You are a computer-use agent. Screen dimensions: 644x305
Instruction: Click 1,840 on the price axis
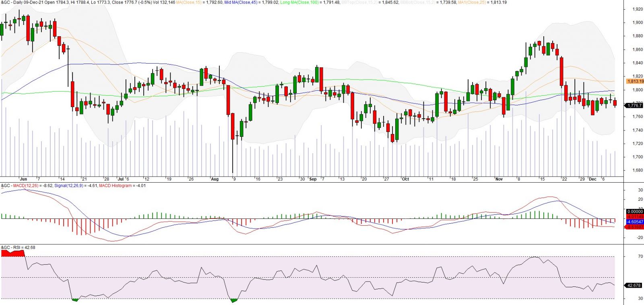point(638,63)
